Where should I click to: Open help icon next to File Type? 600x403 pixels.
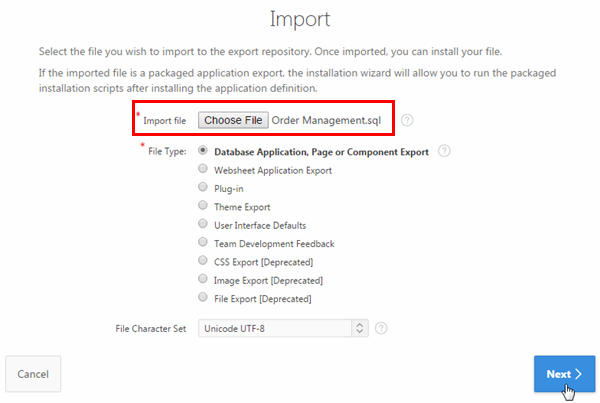pos(444,152)
